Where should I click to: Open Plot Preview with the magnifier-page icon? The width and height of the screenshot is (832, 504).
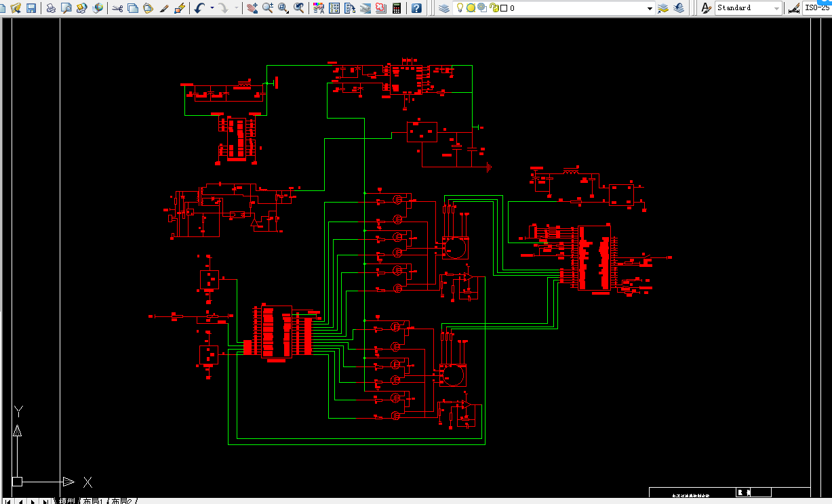66,8
